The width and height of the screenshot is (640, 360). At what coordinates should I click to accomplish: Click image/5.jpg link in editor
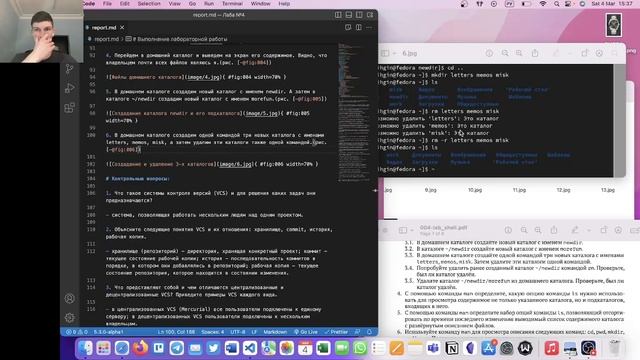[261, 113]
